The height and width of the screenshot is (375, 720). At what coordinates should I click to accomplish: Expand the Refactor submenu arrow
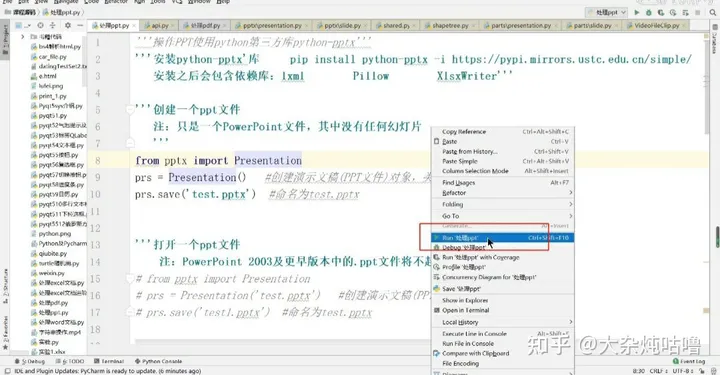point(570,193)
